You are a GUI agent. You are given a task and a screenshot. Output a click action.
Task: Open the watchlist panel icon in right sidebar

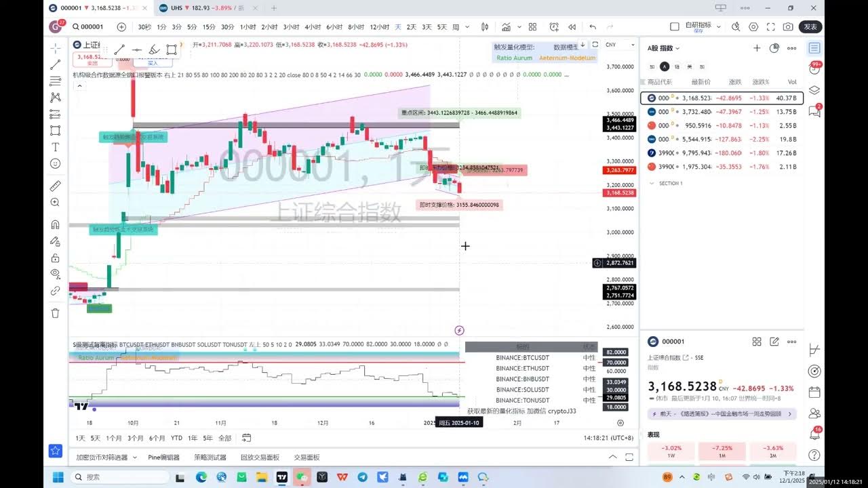click(x=814, y=48)
